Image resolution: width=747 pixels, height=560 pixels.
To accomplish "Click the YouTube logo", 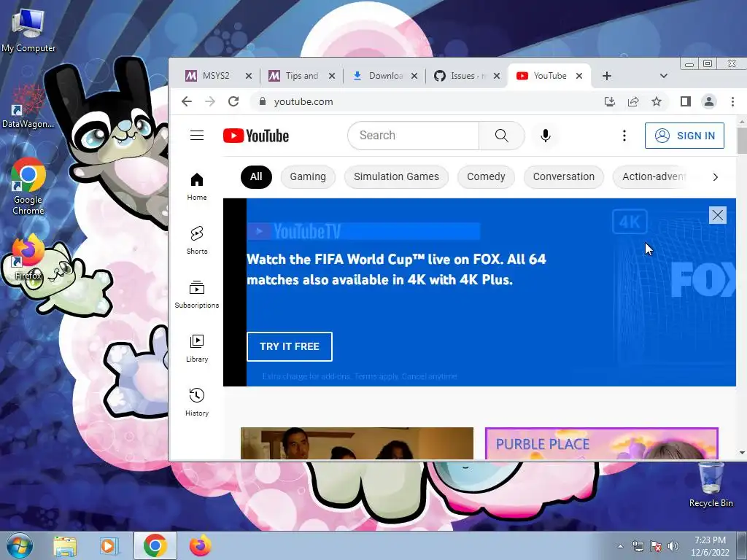I will (x=256, y=136).
